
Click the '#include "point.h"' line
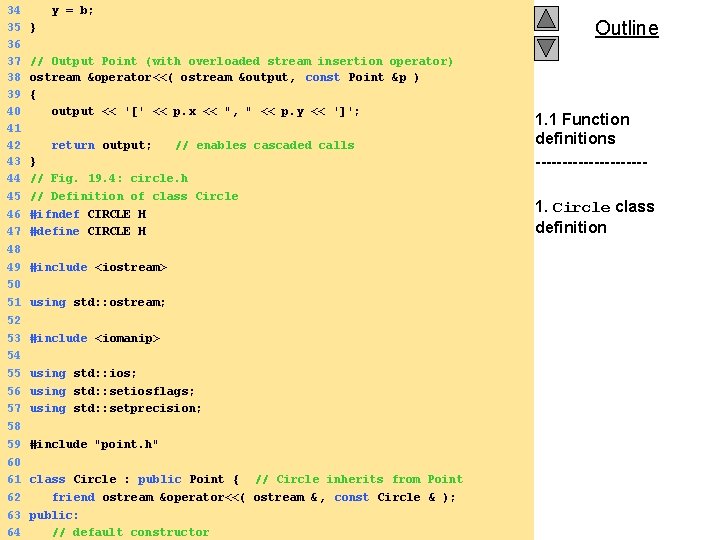point(94,444)
